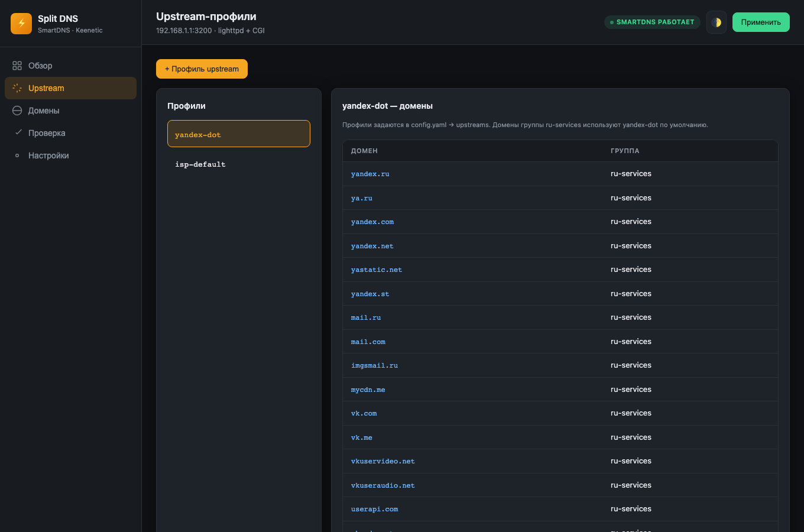The width and height of the screenshot is (804, 532).
Task: Click the imgsmail.ru domain
Action: (x=375, y=365)
